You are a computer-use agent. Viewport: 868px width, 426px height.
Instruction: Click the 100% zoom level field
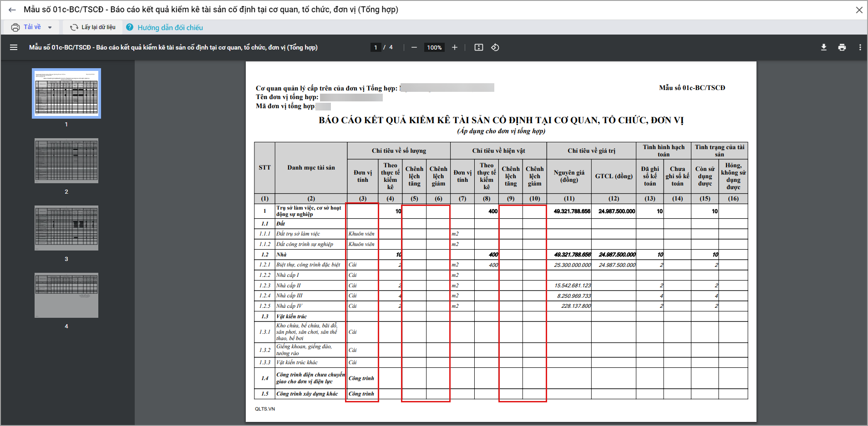click(434, 47)
